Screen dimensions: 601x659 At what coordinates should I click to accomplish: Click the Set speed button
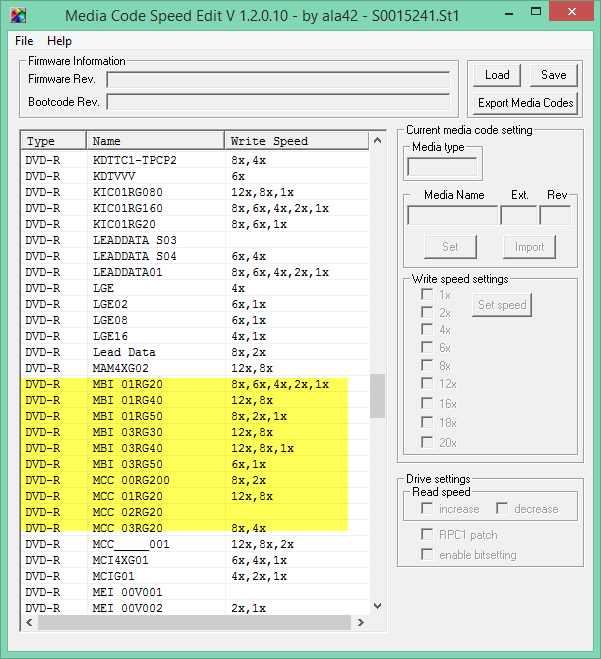502,305
